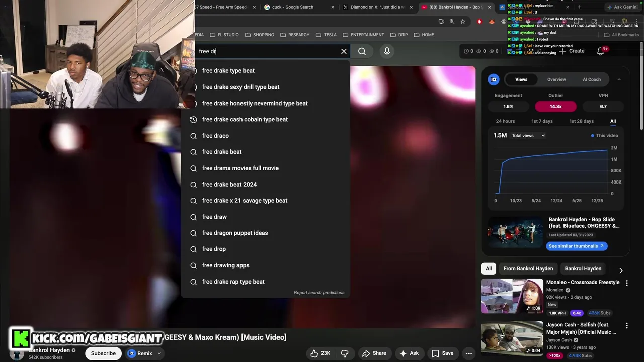Select the All filter chip
This screenshot has width=644, height=362.
pos(489,269)
